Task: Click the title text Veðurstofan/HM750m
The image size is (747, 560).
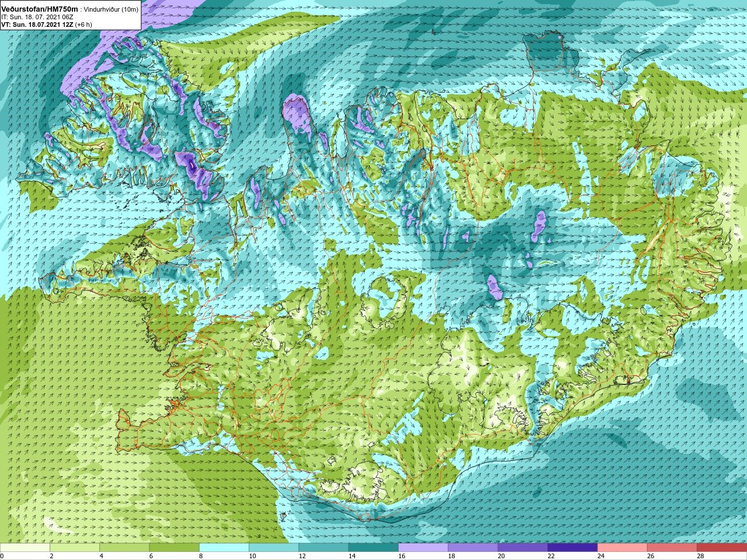Action: [x=40, y=9]
